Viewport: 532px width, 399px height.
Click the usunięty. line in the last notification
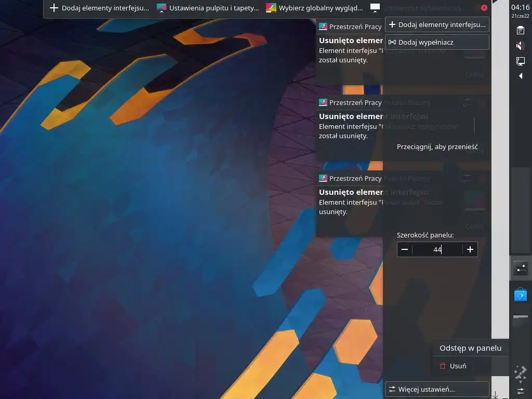333,212
